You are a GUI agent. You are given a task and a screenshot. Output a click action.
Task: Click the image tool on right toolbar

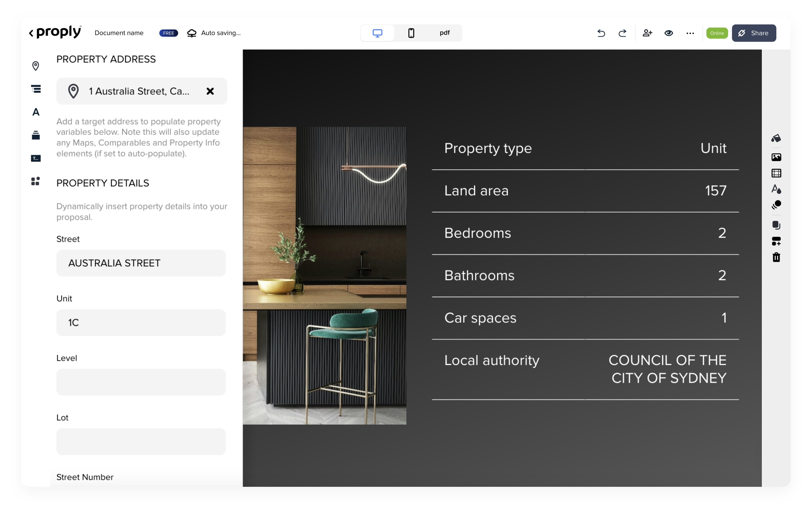pyautogui.click(x=776, y=157)
